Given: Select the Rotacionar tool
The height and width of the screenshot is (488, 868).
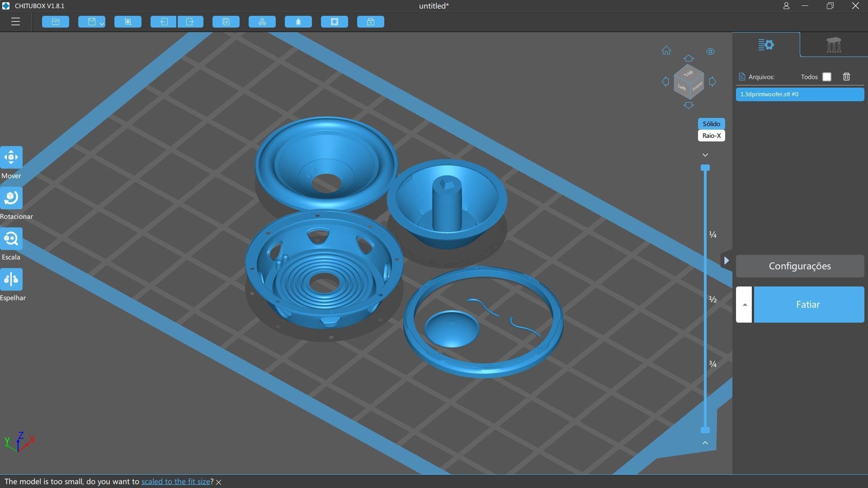Looking at the screenshot, I should (x=11, y=198).
